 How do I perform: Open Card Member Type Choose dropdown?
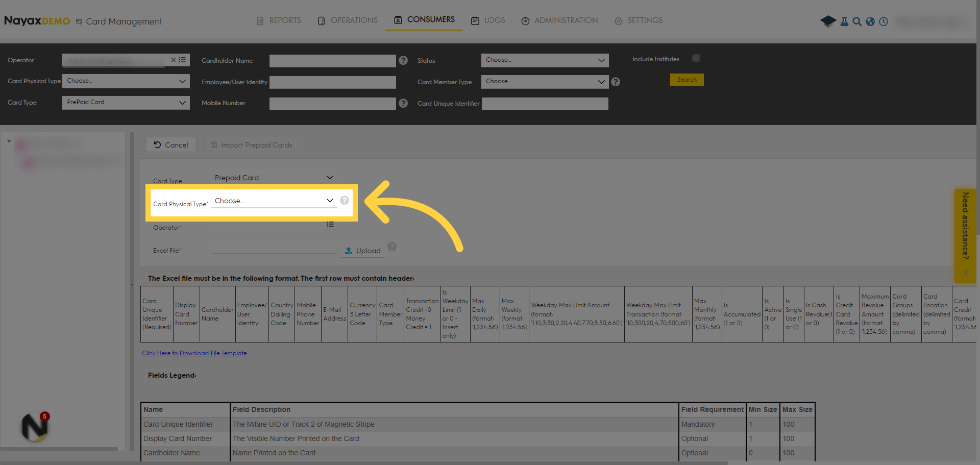coord(545,82)
